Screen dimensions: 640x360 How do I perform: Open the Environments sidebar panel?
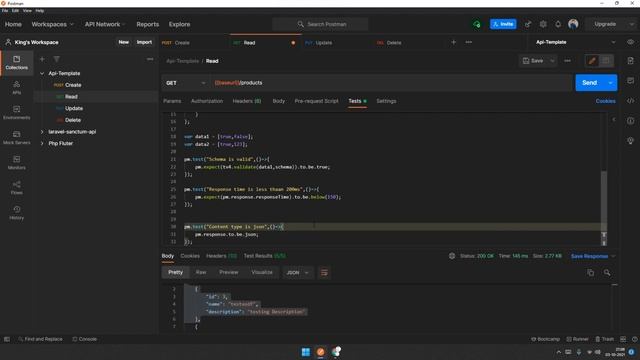tap(17, 113)
